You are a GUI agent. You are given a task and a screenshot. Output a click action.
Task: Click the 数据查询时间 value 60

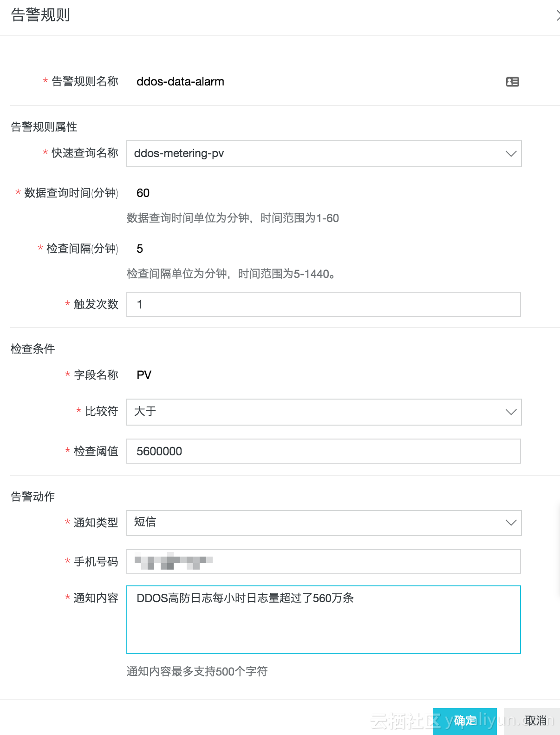click(143, 193)
